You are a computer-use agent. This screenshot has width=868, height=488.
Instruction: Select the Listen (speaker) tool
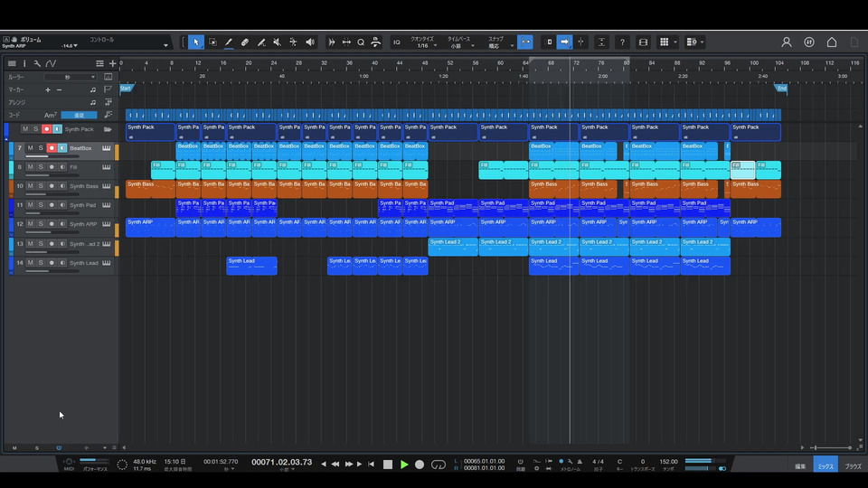coord(310,42)
